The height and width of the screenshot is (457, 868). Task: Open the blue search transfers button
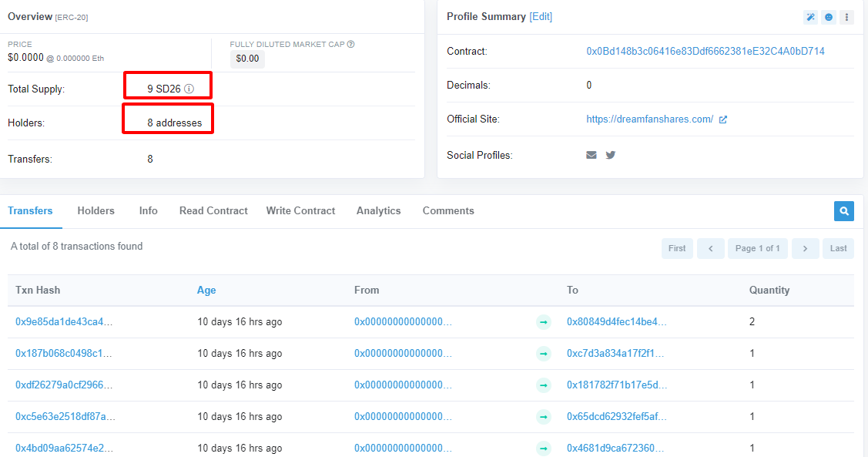[844, 210]
